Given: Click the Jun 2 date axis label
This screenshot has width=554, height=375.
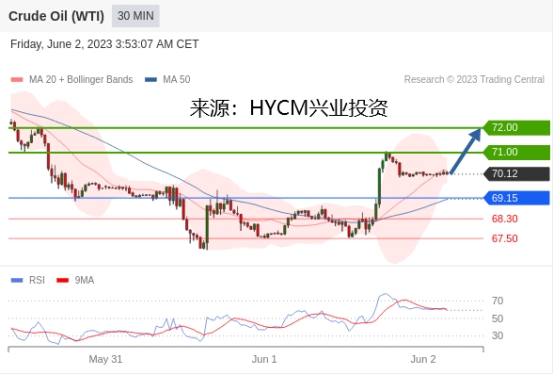Looking at the screenshot, I should [x=423, y=359].
